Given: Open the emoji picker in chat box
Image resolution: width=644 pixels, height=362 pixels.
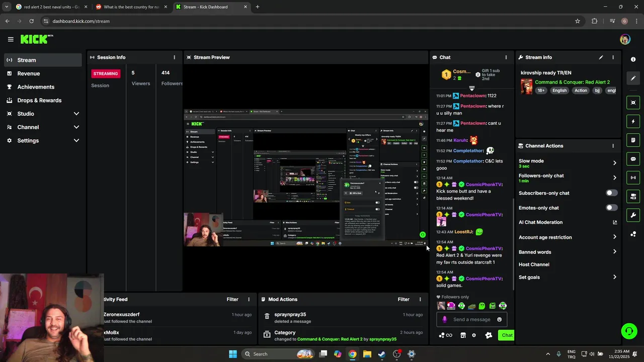Looking at the screenshot, I should tap(499, 319).
